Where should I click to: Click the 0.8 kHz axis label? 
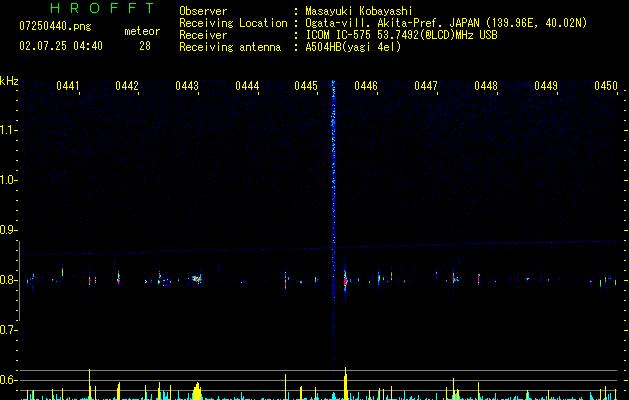(8, 280)
